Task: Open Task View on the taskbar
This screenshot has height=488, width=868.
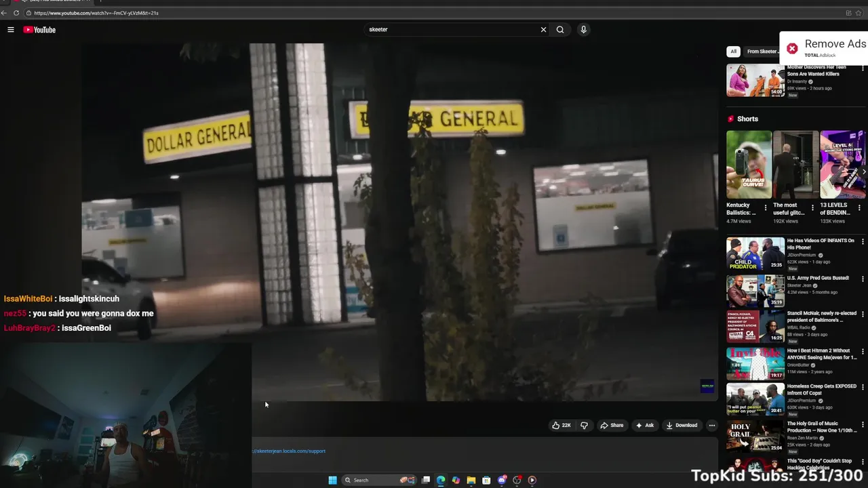Action: (x=426, y=480)
